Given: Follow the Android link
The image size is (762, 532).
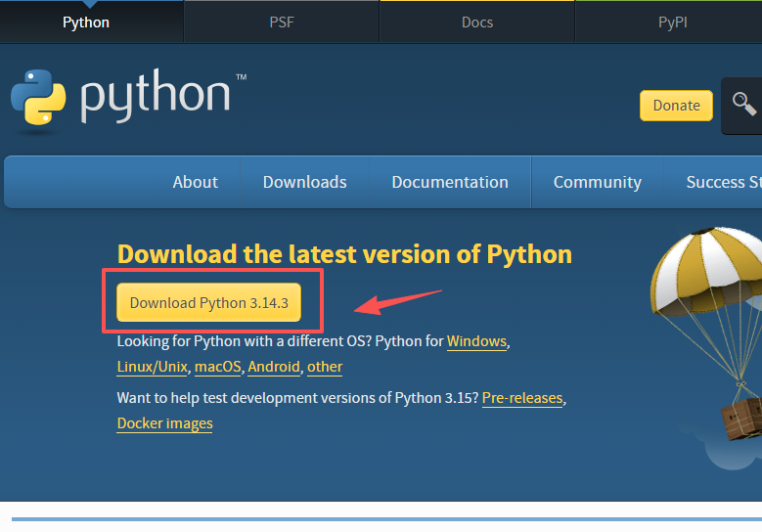Looking at the screenshot, I should tap(274, 367).
